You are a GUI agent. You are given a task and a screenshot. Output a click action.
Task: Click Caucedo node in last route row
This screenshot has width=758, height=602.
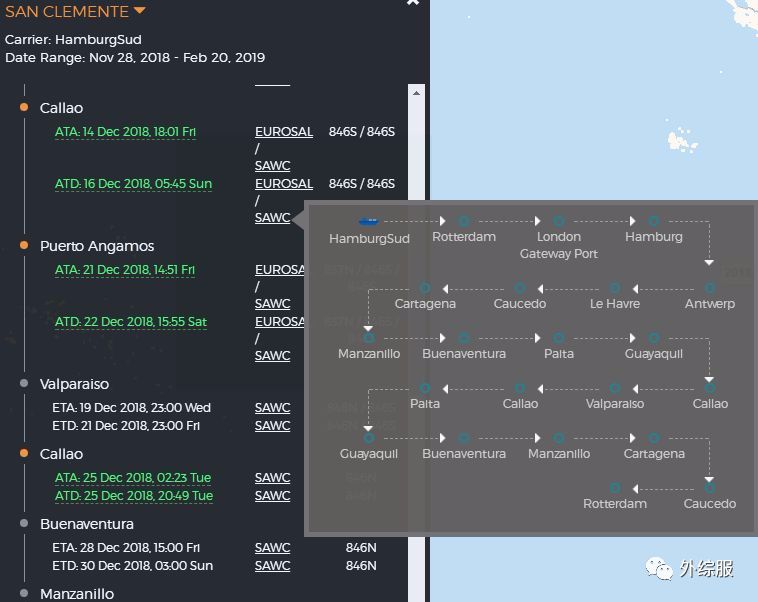(x=710, y=488)
